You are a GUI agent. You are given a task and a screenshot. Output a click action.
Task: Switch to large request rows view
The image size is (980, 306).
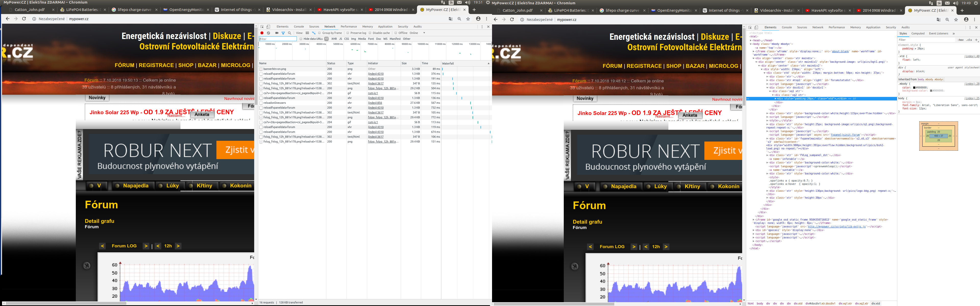point(307,33)
